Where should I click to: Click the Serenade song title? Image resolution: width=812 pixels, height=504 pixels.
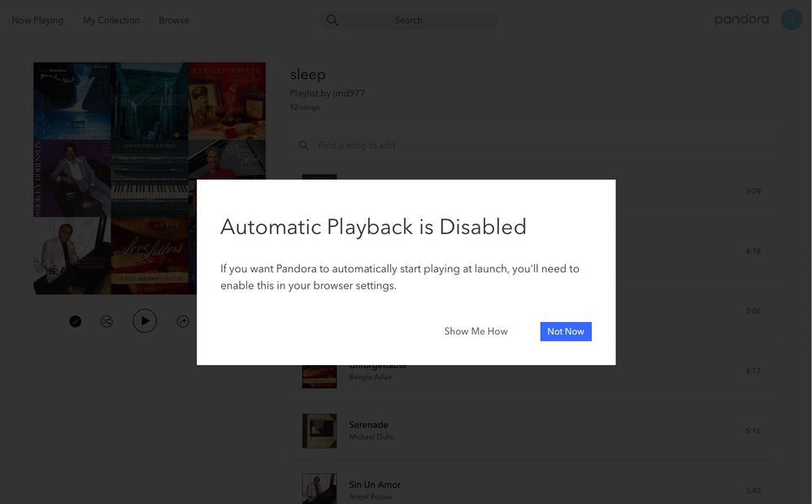[368, 425]
